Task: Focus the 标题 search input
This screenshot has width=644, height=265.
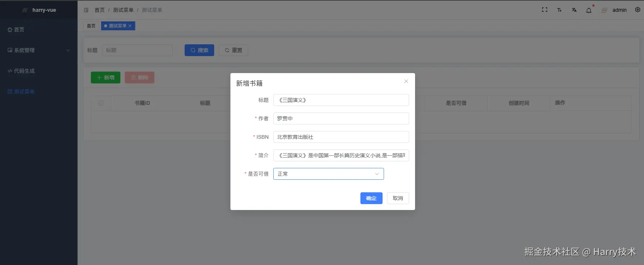Action: [137, 50]
